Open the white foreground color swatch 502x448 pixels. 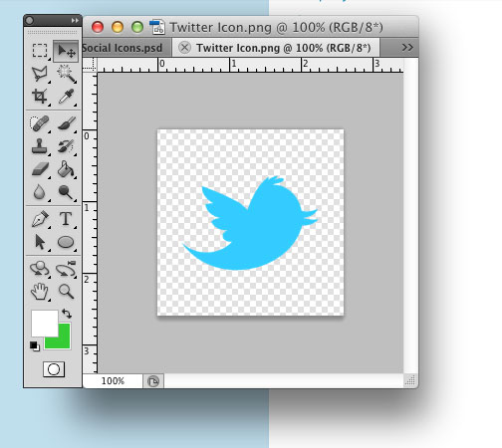pyautogui.click(x=45, y=324)
